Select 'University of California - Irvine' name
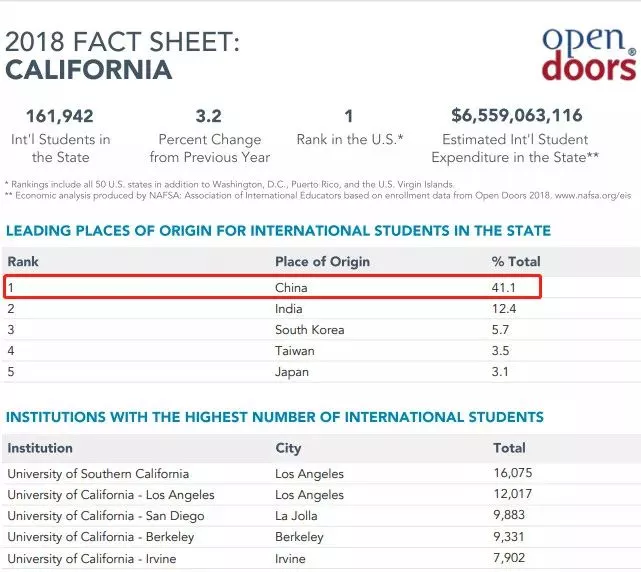Viewport: 641px width, 572px height. pyautogui.click(x=92, y=559)
